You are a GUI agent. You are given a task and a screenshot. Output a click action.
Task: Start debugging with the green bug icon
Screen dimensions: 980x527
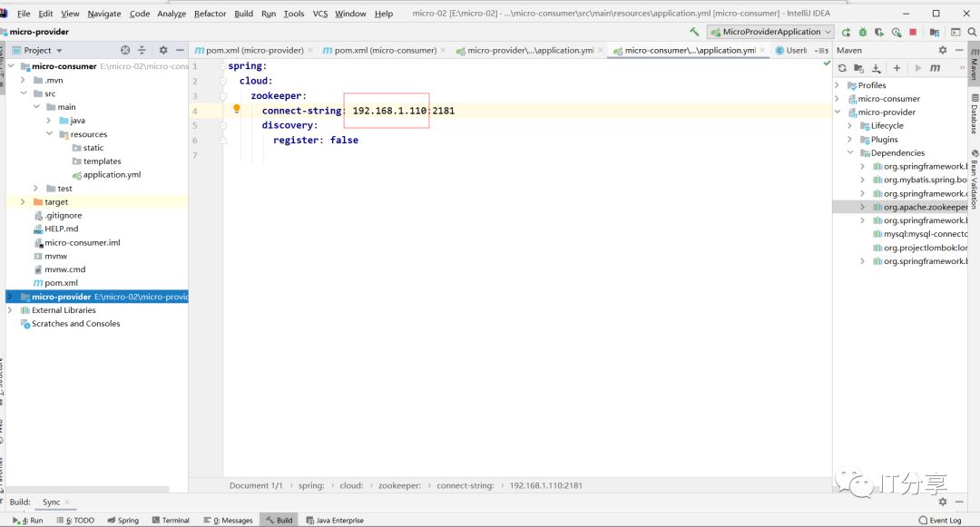coord(863,32)
